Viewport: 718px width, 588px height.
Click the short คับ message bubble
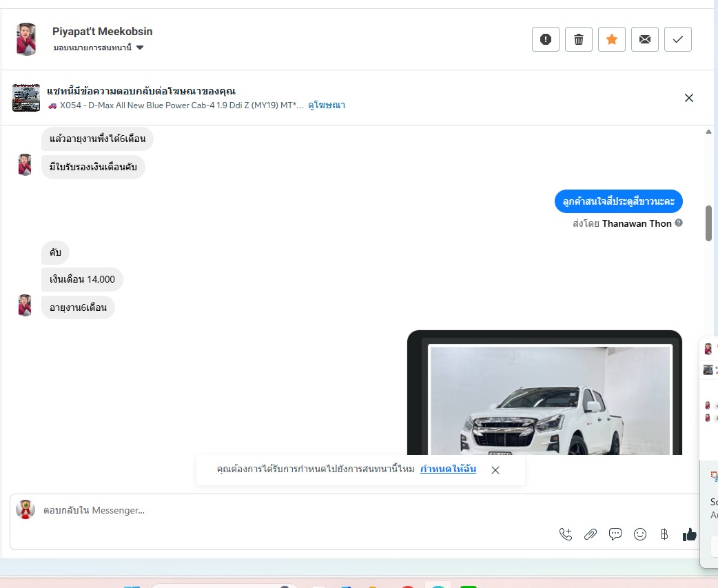tap(55, 253)
